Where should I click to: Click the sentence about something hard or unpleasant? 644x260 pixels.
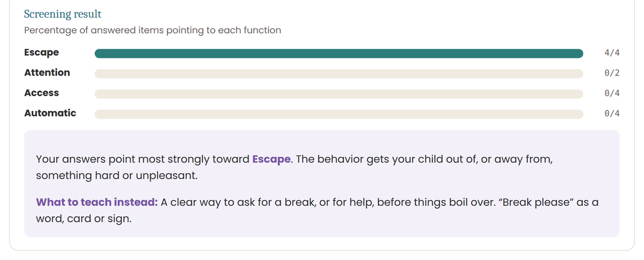[x=294, y=168]
